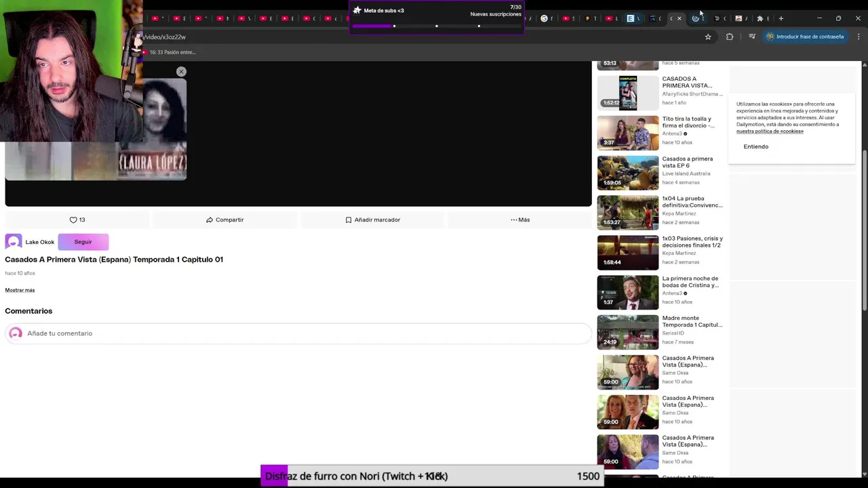Click the video title Casados A Primera Vista Capitulo 01
This screenshot has width=868, height=488.
point(114,260)
